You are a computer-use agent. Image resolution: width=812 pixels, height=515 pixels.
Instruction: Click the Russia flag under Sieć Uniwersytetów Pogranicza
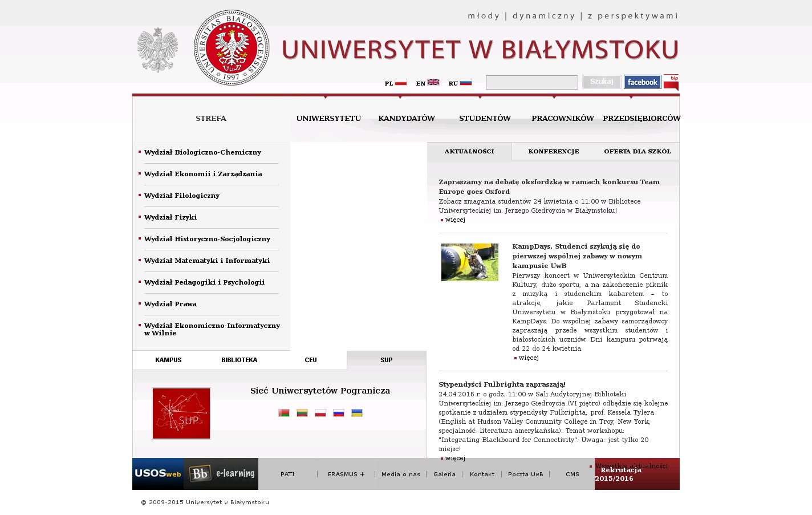339,413
